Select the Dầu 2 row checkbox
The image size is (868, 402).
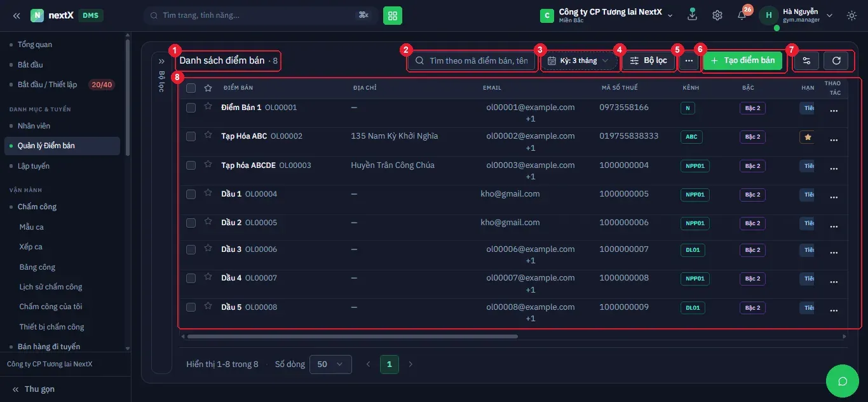(x=191, y=223)
